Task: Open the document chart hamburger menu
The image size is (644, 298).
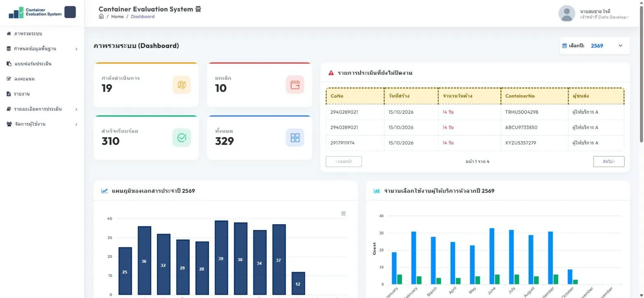Action: click(343, 213)
